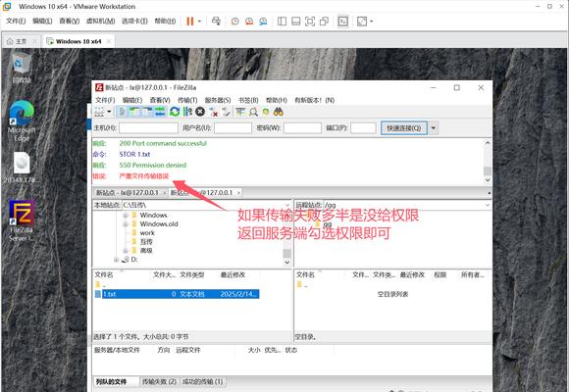
Task: Sort remote list by 权限 column
Action: 440,274
